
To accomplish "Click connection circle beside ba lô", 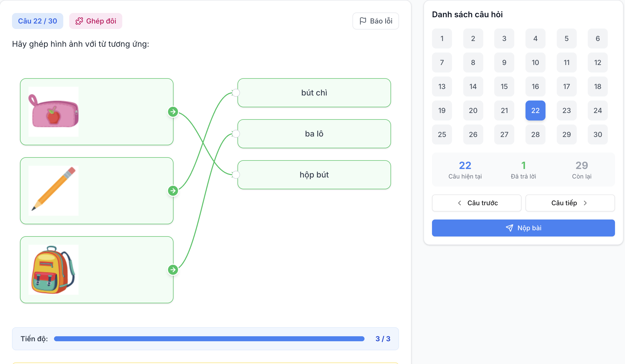I will click(236, 134).
